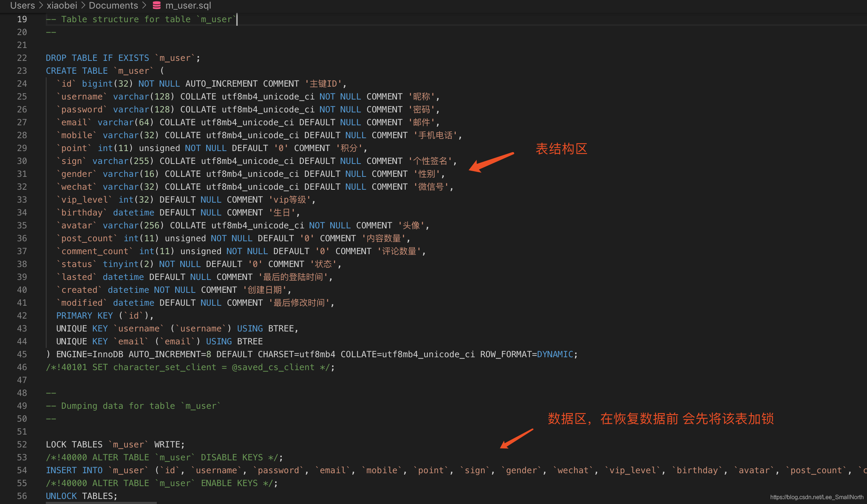Click line number 45 in the gutter
Screen dimensions: 867x504
coord(22,354)
